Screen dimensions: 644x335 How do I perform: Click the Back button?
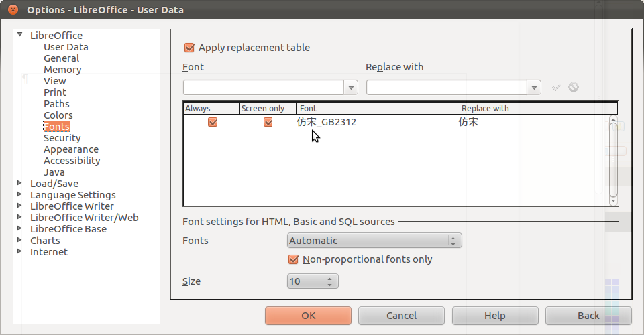pyautogui.click(x=588, y=316)
